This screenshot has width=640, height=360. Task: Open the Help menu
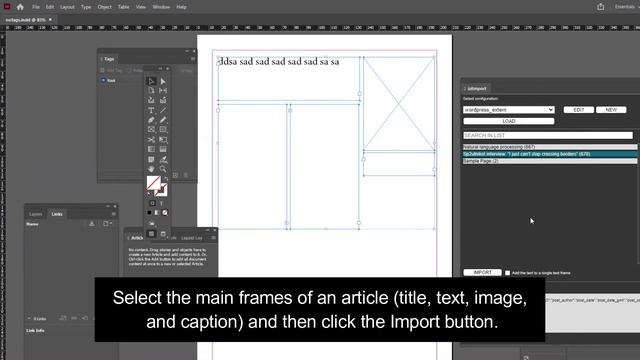tap(182, 7)
